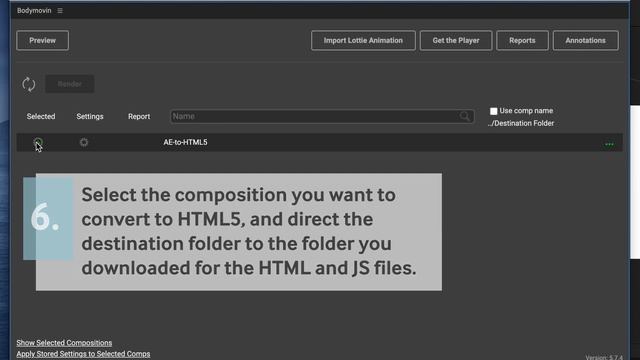Open Import Lottie Animation
Viewport: 640px width, 360px height.
click(363, 40)
